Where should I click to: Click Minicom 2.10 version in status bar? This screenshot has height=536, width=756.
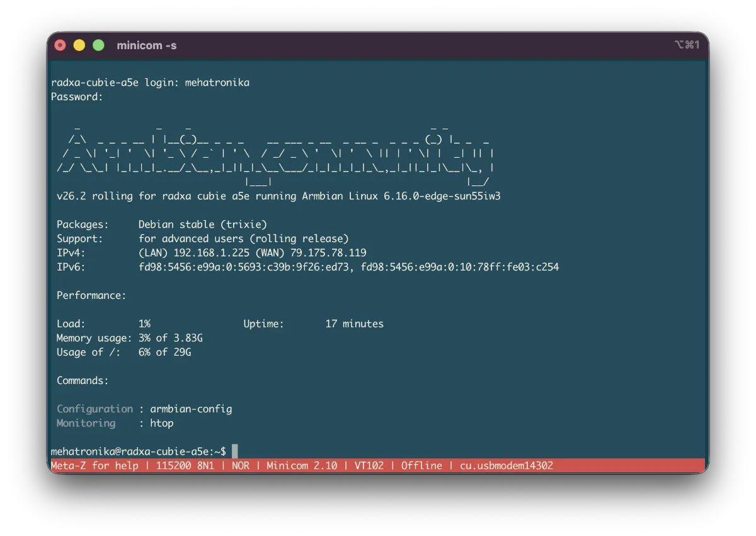[302, 465]
